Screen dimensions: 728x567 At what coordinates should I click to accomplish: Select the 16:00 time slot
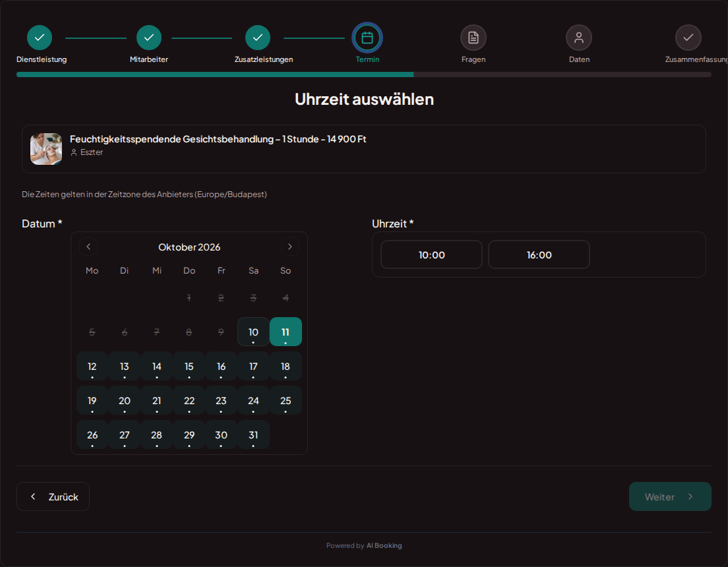(539, 254)
